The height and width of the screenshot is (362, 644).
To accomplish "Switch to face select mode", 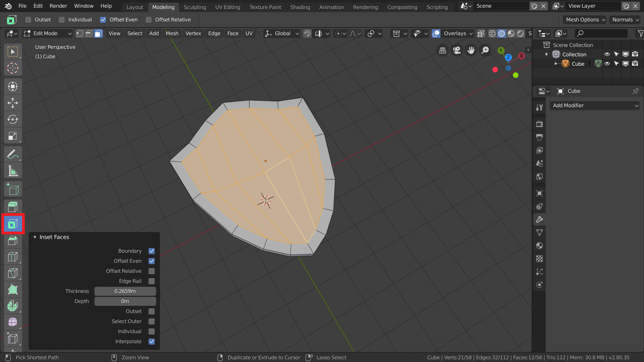I will point(98,34).
